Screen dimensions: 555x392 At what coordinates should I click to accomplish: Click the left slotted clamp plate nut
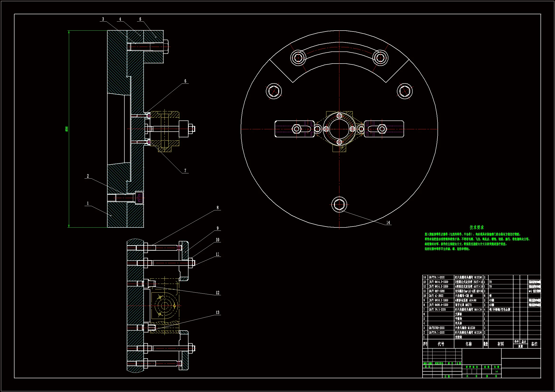point(296,129)
